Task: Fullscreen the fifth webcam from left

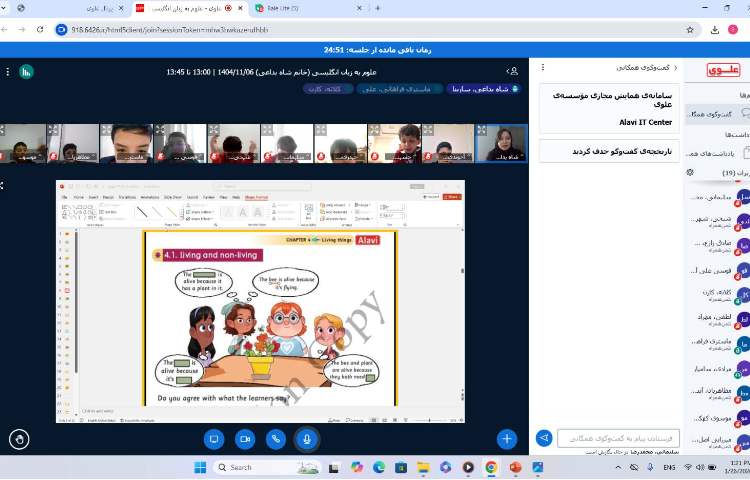Action: tap(214, 130)
